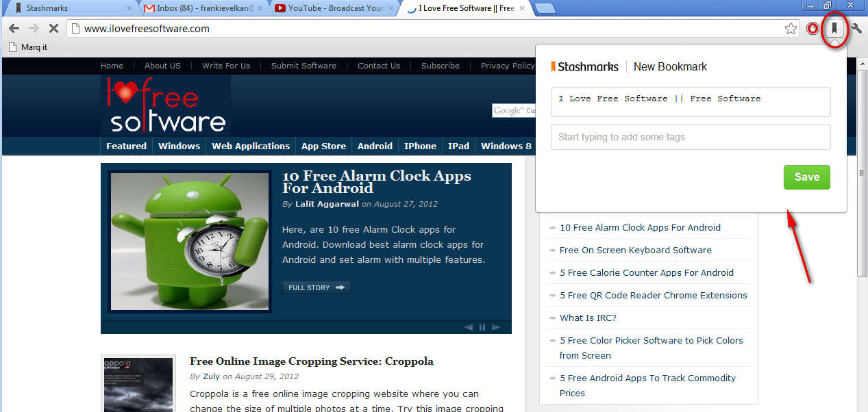Open 5 Free QR Code Reader link
Screen dimensions: 868x412
pos(654,295)
